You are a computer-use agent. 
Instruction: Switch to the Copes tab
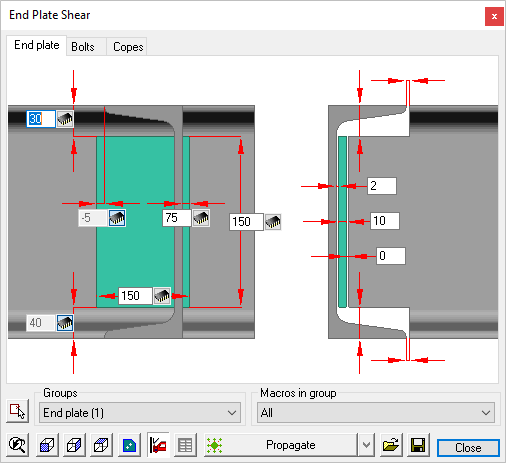128,47
